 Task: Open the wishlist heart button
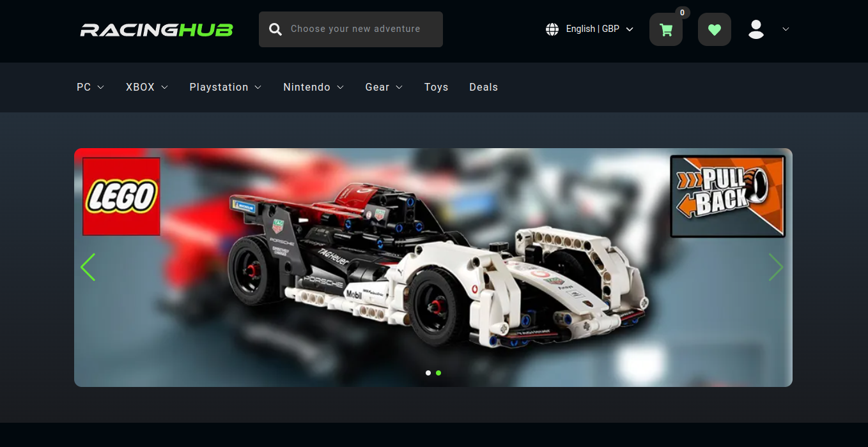(x=715, y=29)
